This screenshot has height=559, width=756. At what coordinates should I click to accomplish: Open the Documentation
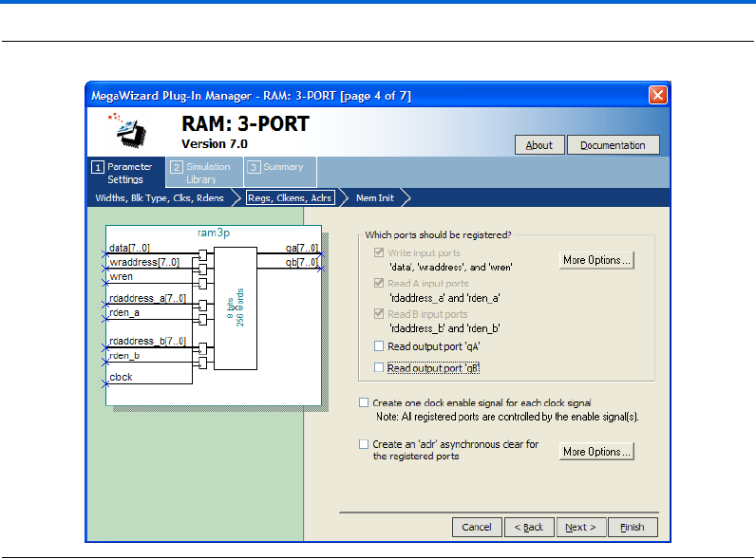pos(613,145)
